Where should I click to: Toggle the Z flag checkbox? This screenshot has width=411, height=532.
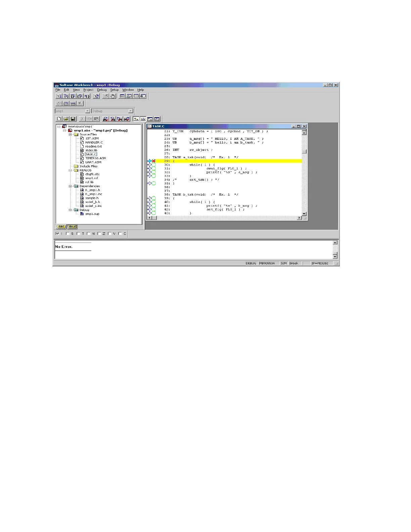99,233
